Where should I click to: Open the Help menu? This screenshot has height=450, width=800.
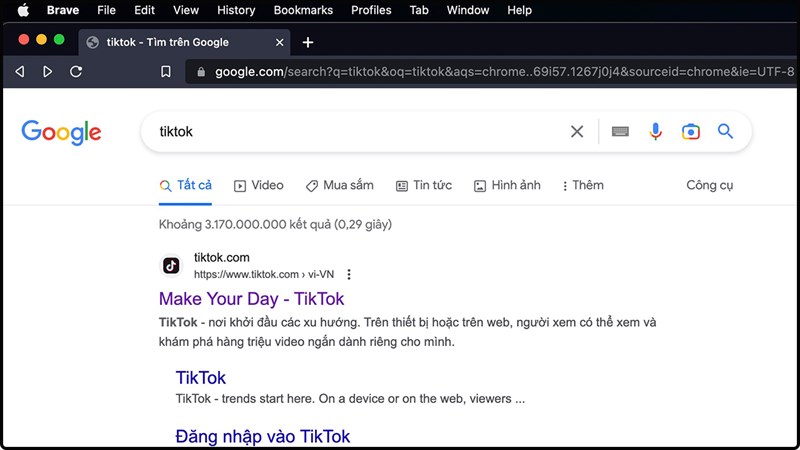(519, 10)
